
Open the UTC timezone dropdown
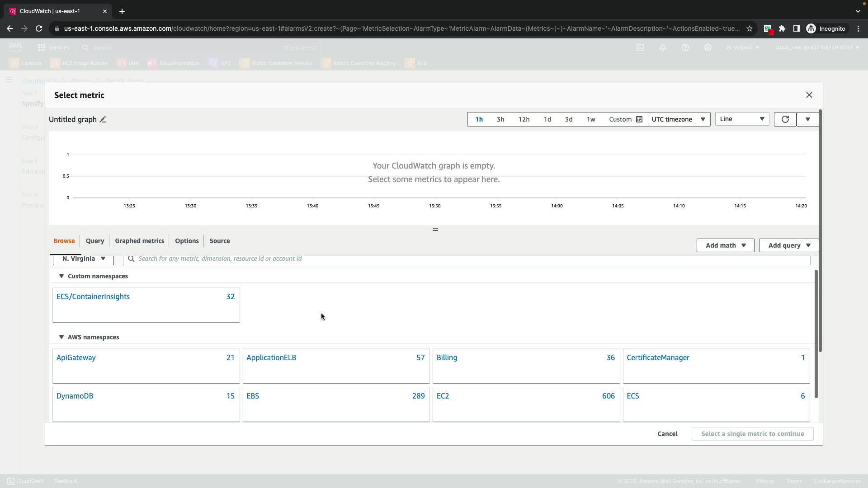(x=679, y=119)
